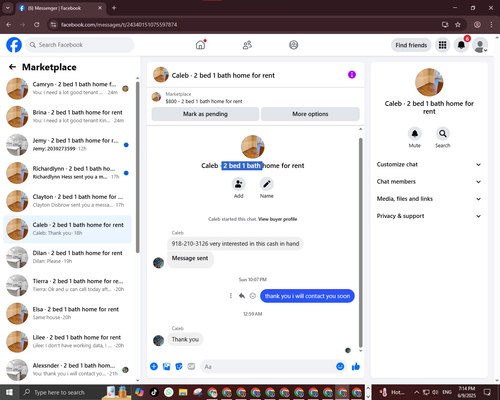Click the 'thank you i will contact you soon' message
The image size is (500, 400).
point(307,296)
